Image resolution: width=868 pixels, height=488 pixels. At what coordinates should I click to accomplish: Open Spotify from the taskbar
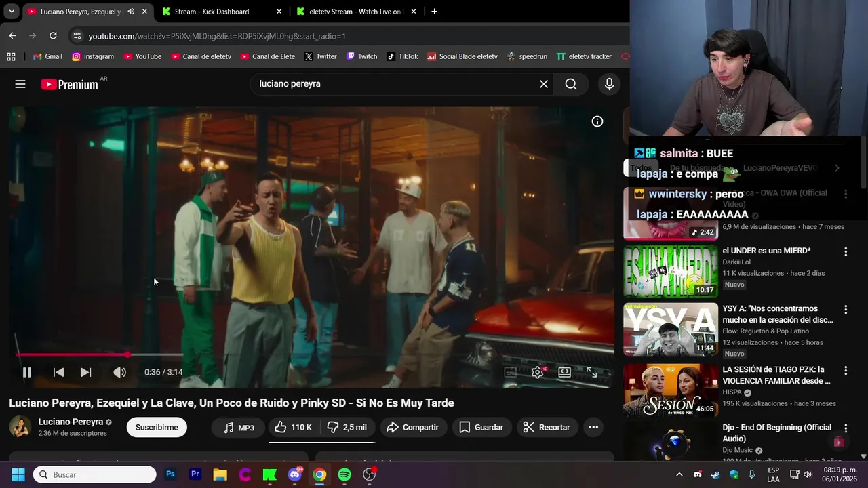(344, 474)
